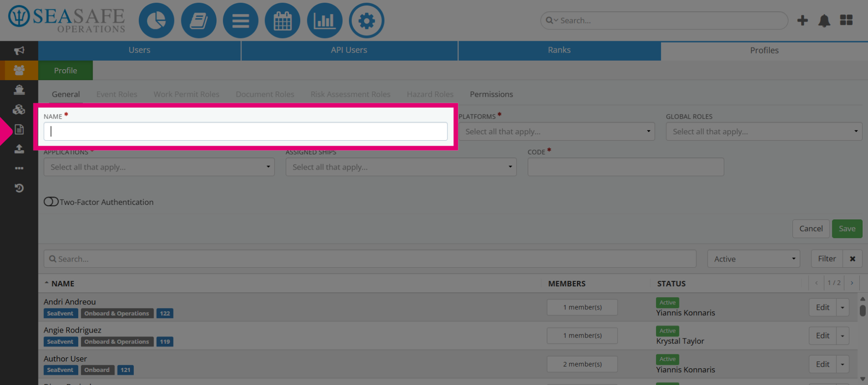The height and width of the screenshot is (385, 868).
Task: Open the Active status filter dropdown
Action: [754, 259]
